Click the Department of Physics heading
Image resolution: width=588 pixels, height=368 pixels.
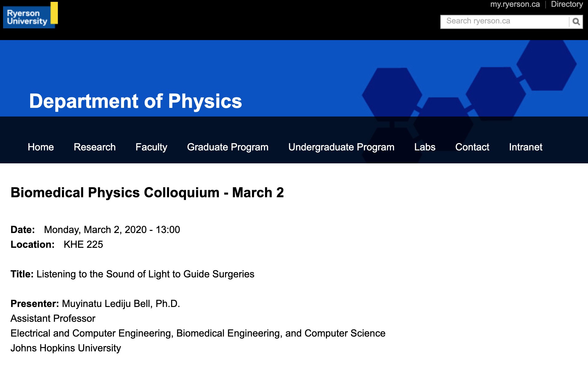[x=135, y=102]
